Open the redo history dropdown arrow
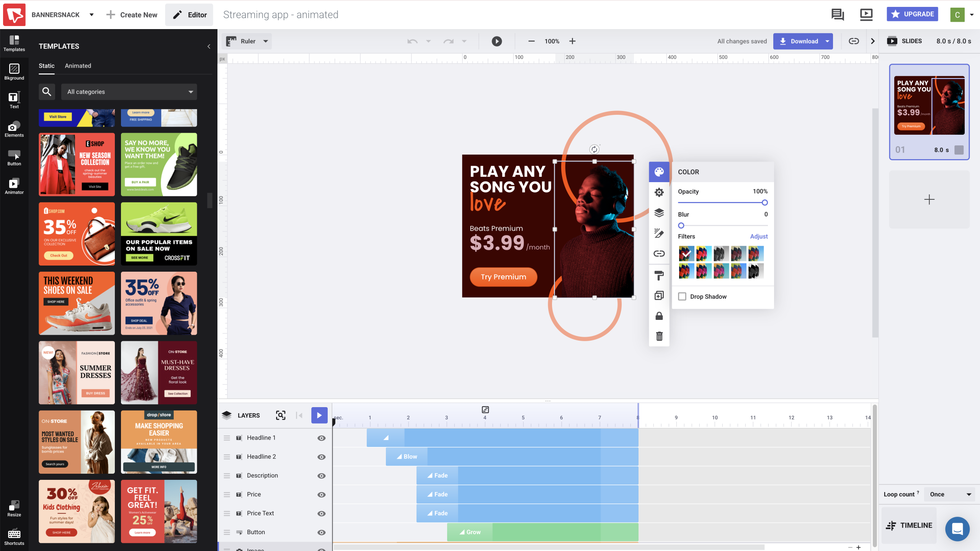 point(464,41)
